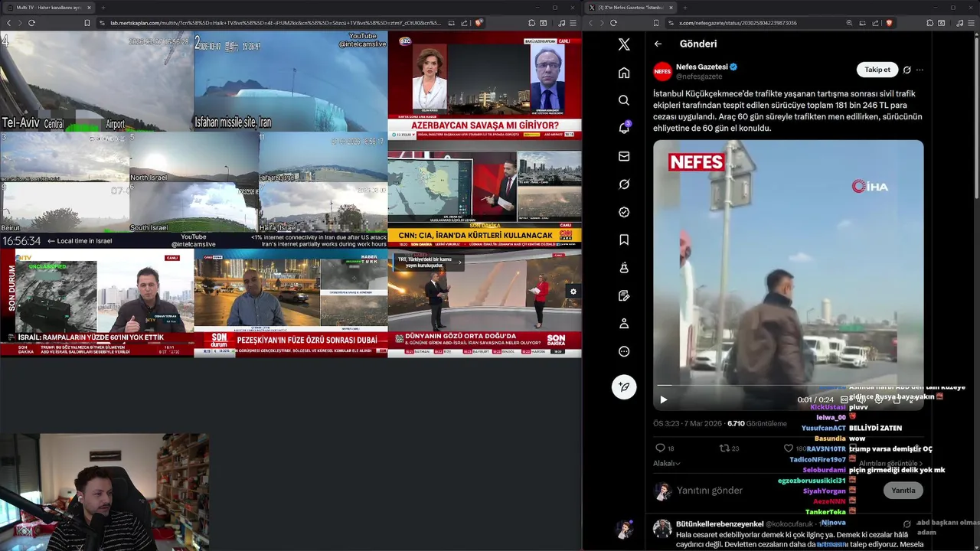Open Bütünkellerebenzeyenkel's profile name
The width and height of the screenshot is (980, 551).
coord(720,523)
